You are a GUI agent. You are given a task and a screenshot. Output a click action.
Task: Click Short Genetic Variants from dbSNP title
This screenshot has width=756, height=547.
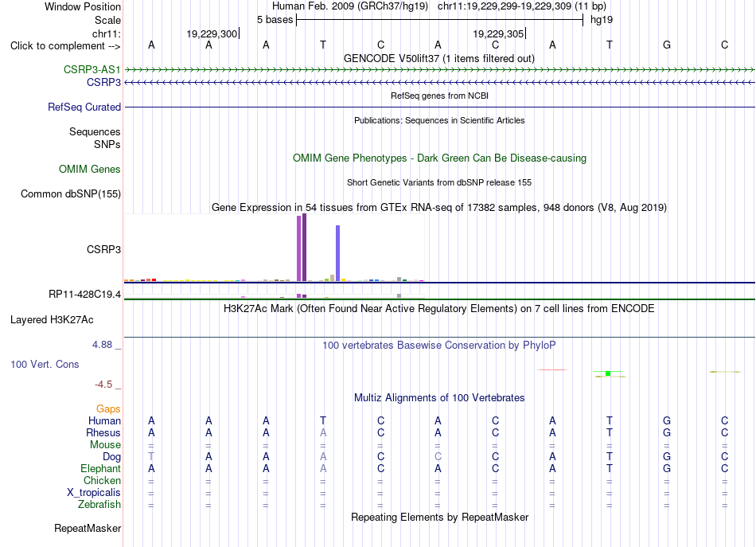click(x=439, y=182)
